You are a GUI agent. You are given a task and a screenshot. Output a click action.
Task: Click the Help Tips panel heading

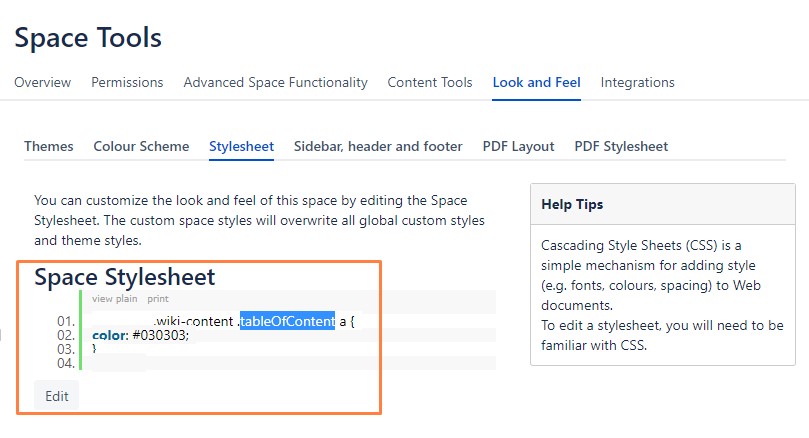[x=572, y=204]
